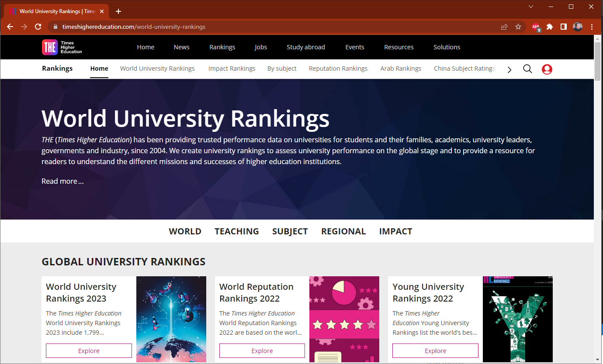Jump to the REGIONAL section
This screenshot has width=603, height=364.
343,231
